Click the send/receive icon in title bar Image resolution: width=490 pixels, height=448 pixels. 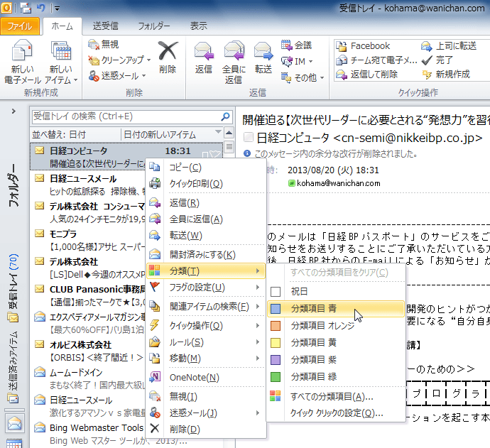[x=26, y=8]
